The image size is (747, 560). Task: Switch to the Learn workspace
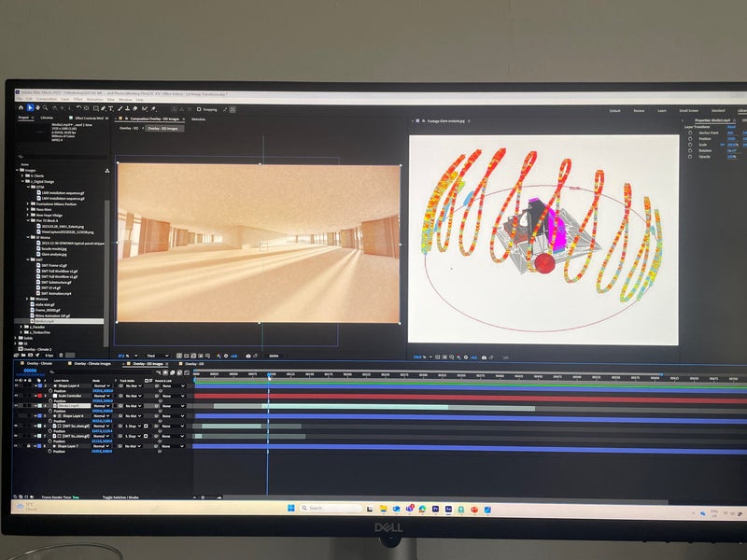pos(661,110)
